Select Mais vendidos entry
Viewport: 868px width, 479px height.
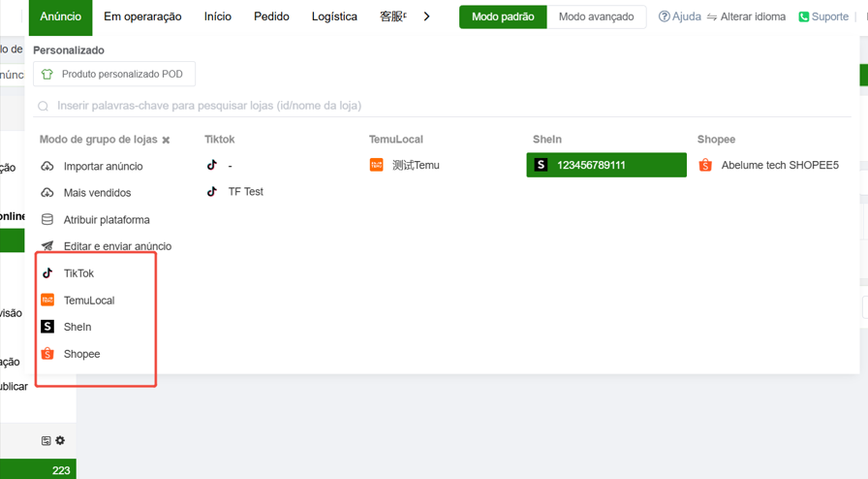click(x=97, y=193)
